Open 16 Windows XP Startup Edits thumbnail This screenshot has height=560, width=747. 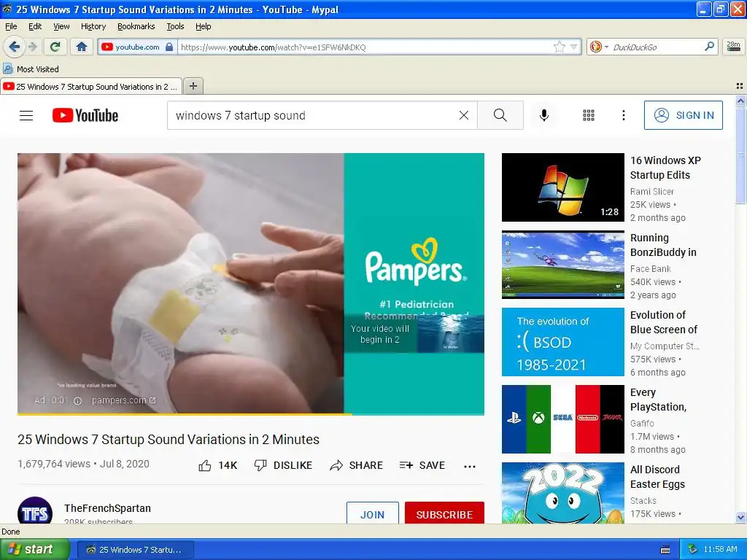click(x=562, y=187)
